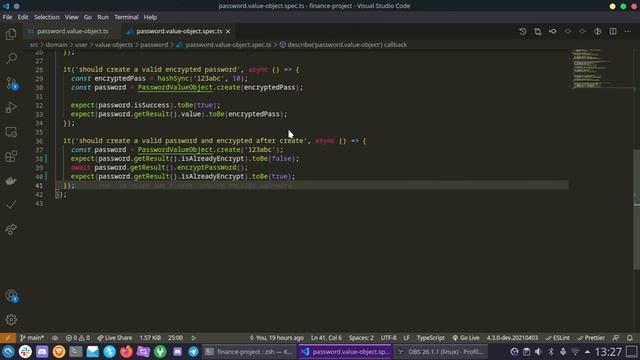Image resolution: width=640 pixels, height=360 pixels.
Task: Open the Live Share view in activity bar
Action: click(x=11, y=229)
